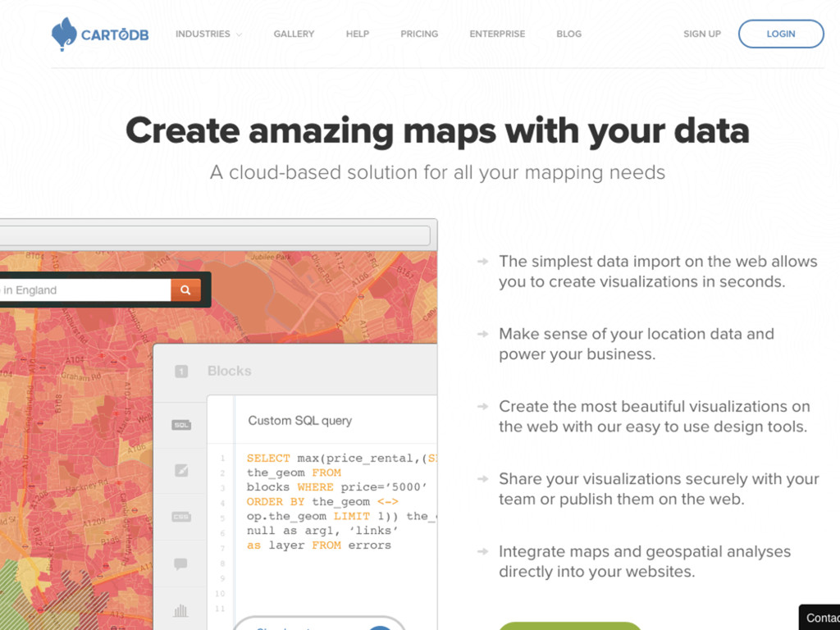This screenshot has height=630, width=840.
Task: Click the 'SELECT max(price_rental' code line
Action: tap(342, 458)
